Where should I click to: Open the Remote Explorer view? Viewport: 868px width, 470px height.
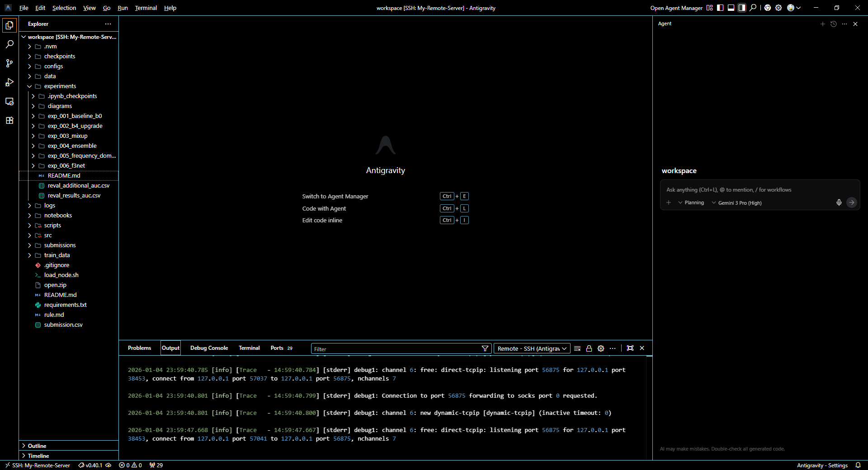coord(9,101)
